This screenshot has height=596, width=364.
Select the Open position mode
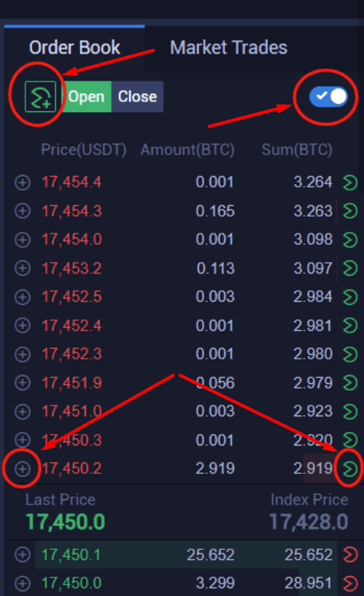pyautogui.click(x=86, y=97)
